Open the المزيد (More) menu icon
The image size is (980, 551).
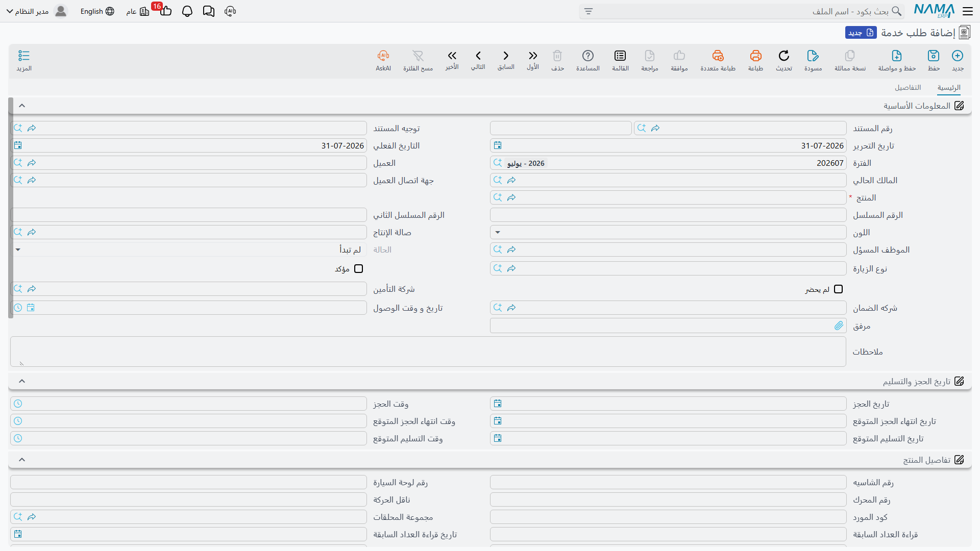pos(24,56)
